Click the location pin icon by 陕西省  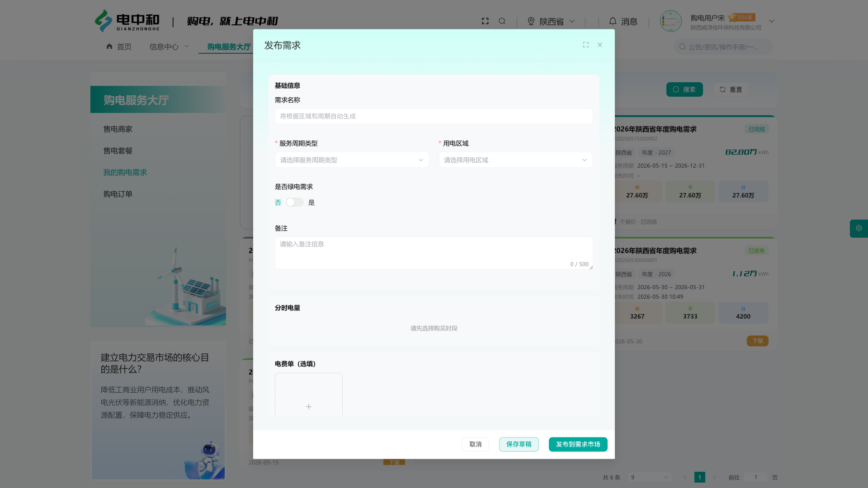pyautogui.click(x=531, y=21)
